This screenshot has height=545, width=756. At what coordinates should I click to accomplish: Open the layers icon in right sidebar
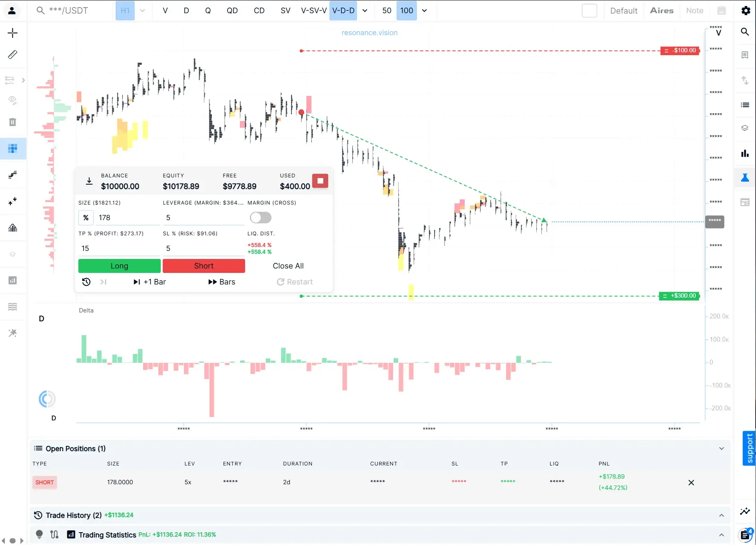click(x=745, y=128)
